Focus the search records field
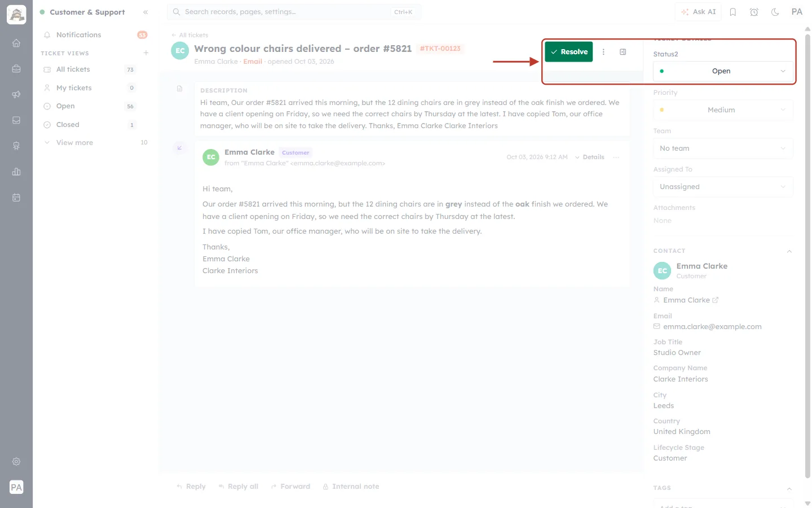This screenshot has height=508, width=812. pyautogui.click(x=294, y=12)
